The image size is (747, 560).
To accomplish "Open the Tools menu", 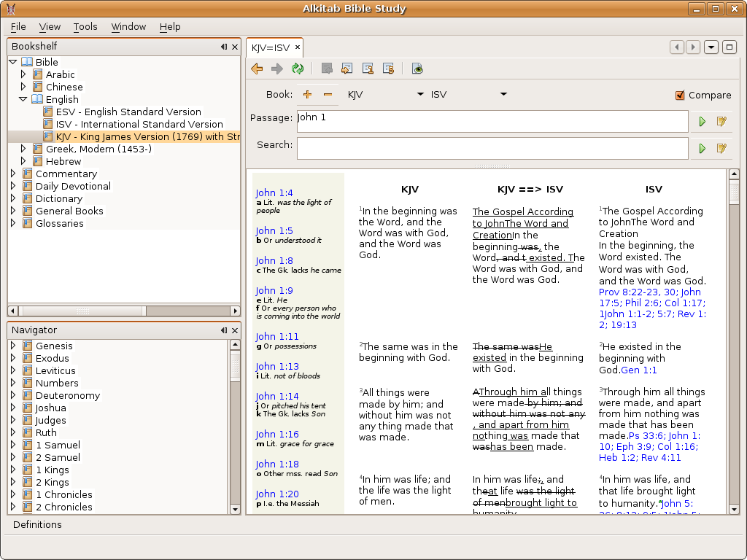I will click(85, 26).
